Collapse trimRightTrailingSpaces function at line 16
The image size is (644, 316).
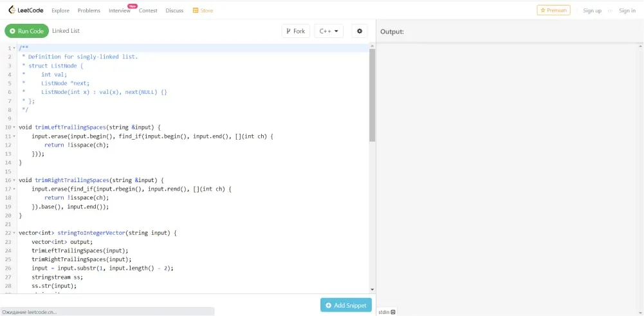tap(14, 180)
